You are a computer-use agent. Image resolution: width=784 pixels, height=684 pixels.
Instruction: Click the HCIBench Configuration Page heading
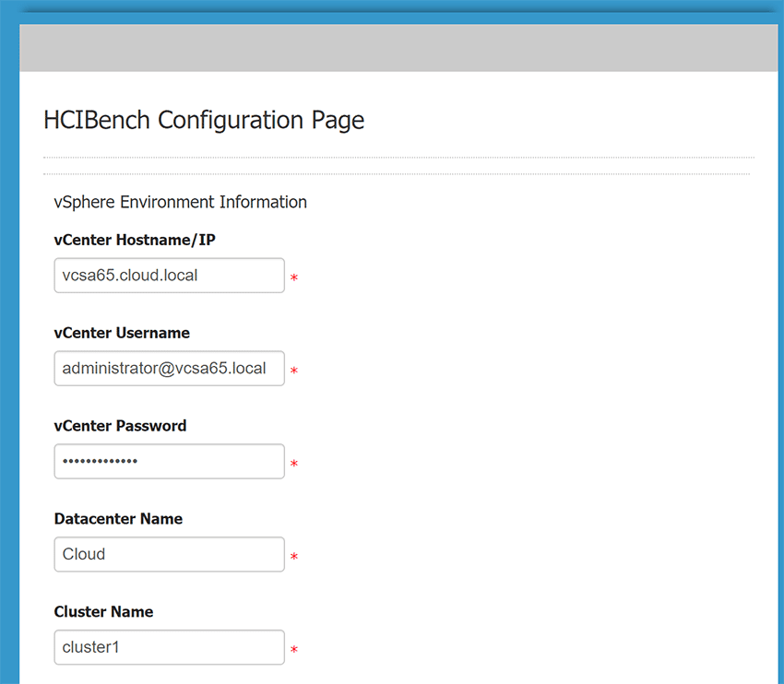[x=204, y=120]
